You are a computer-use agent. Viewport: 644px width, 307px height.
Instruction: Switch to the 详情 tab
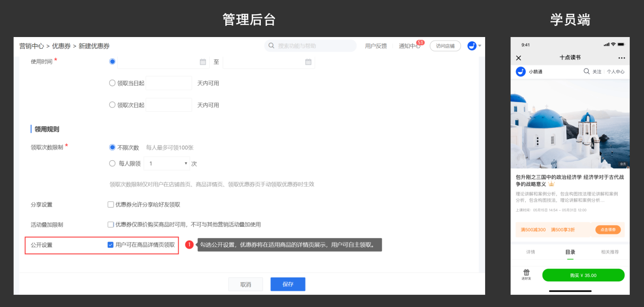click(530, 252)
